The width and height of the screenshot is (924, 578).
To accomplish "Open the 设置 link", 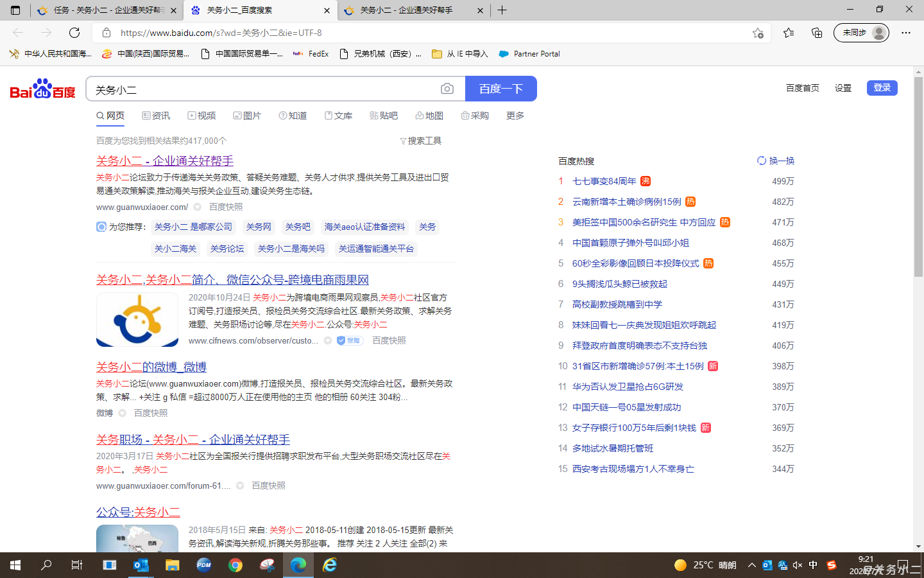I will click(843, 88).
